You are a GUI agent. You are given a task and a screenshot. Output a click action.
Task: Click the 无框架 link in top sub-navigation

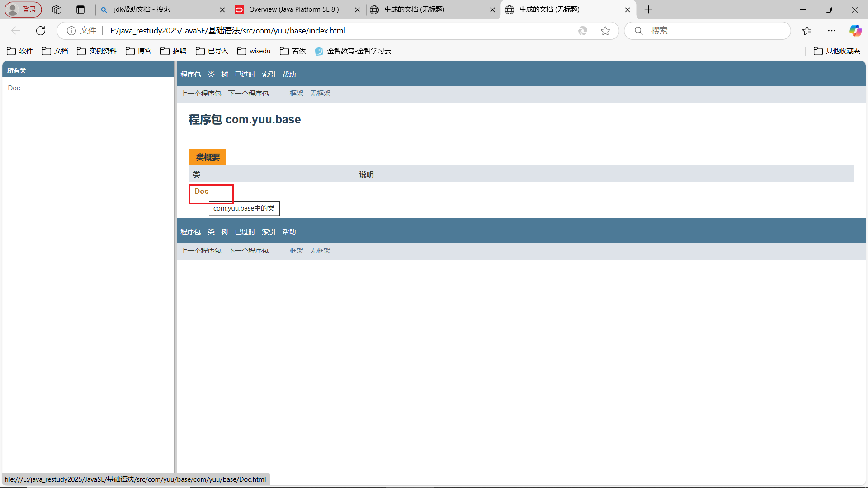[320, 94]
